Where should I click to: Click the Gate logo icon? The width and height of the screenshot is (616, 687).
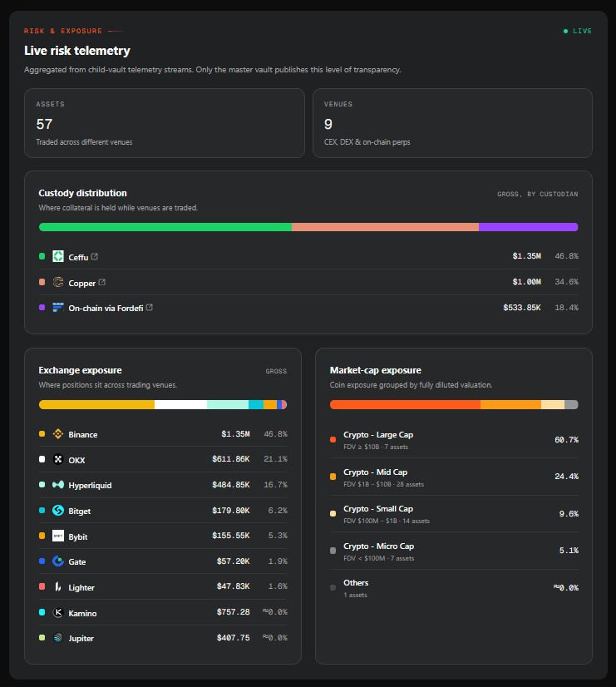click(58, 561)
